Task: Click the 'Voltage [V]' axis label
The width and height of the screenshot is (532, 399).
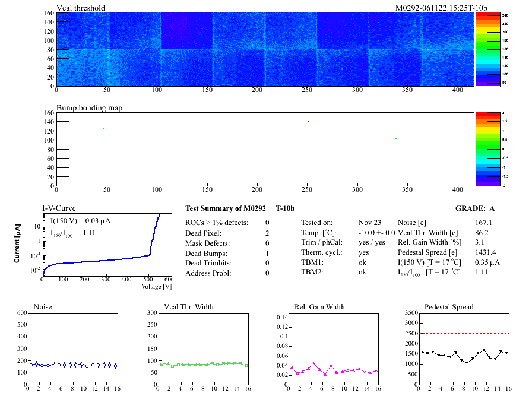Action: 156,287
